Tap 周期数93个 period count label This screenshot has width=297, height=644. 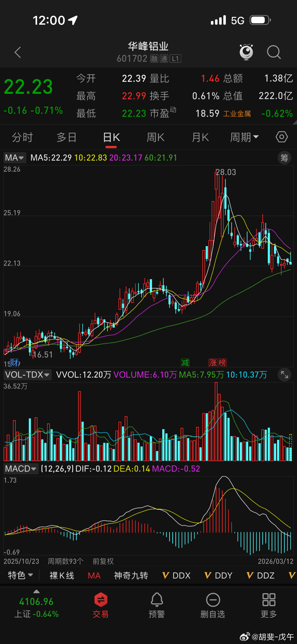[x=65, y=561]
